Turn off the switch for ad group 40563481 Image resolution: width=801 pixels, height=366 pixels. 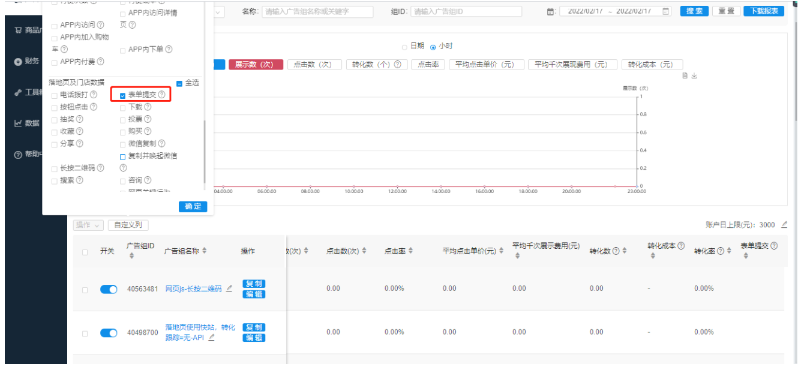(x=109, y=289)
